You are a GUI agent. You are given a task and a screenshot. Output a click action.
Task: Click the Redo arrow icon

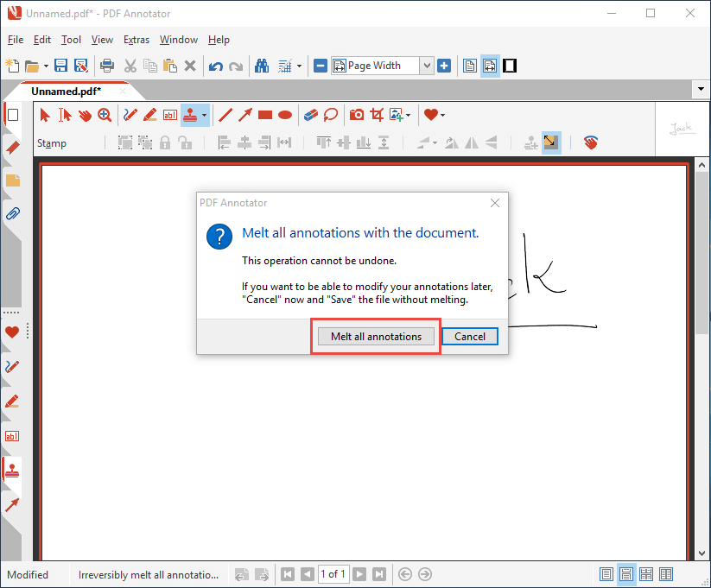pyautogui.click(x=236, y=66)
